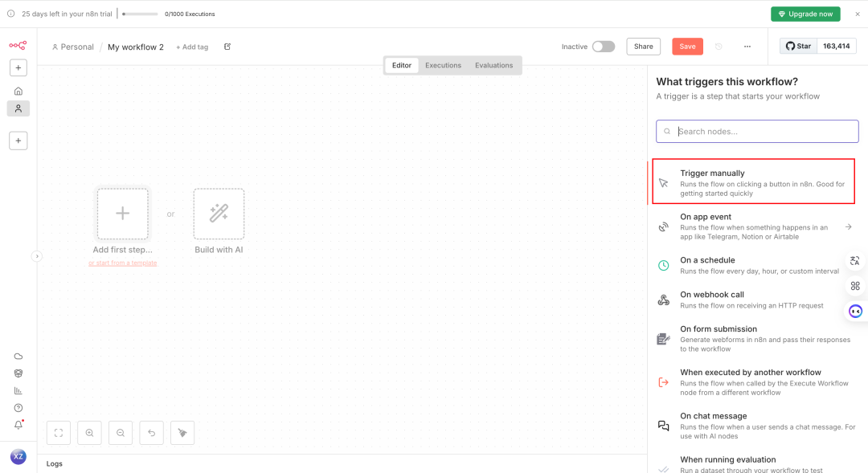868x473 pixels.
Task: Open the help question mark icon
Action: click(x=18, y=408)
